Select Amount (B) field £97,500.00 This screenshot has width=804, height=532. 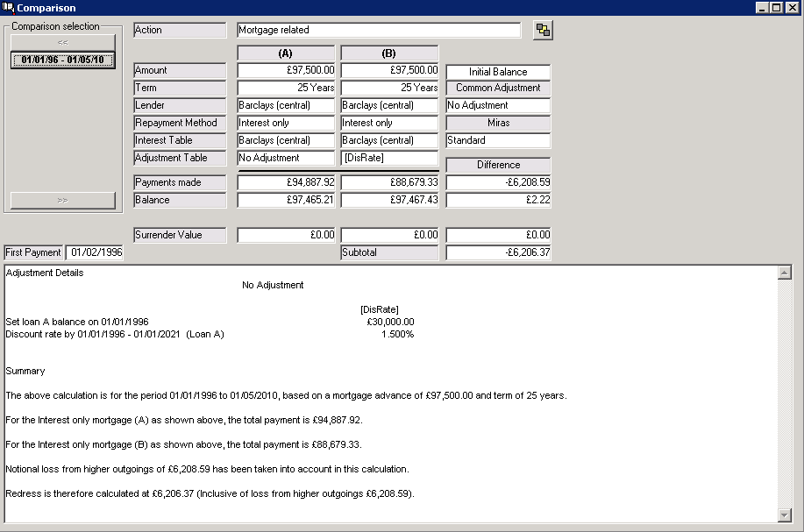coord(389,70)
